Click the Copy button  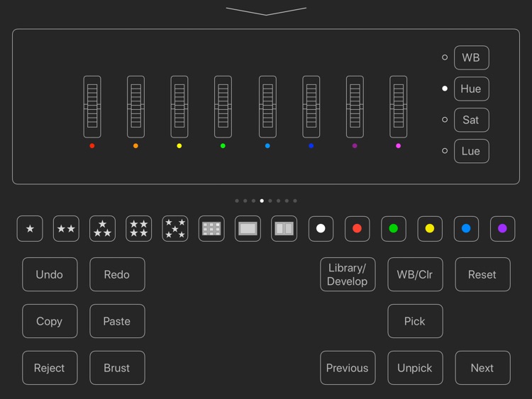coord(50,321)
